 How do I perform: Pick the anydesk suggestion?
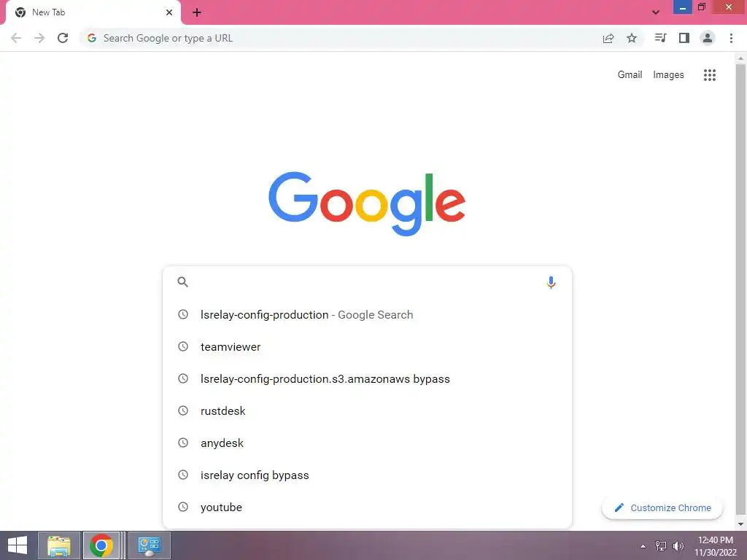[x=367, y=443]
